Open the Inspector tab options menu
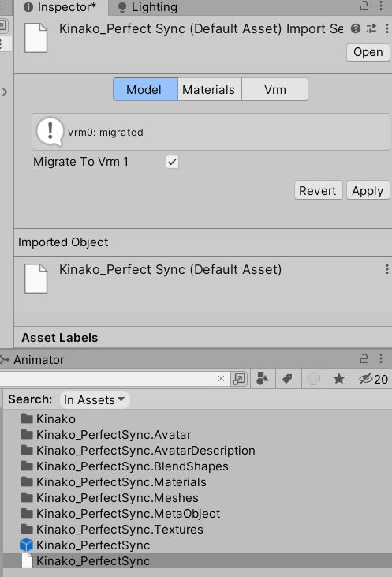Viewport: 392px width, 577px height. pyautogui.click(x=381, y=6)
